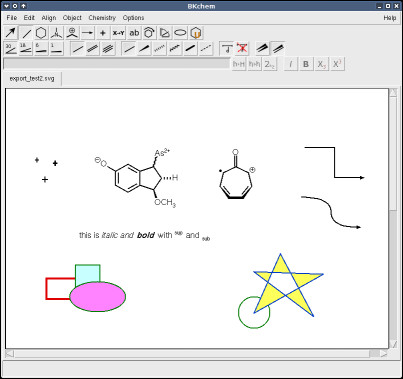Toggle the 30 degree angle mode

pyautogui.click(x=11, y=49)
